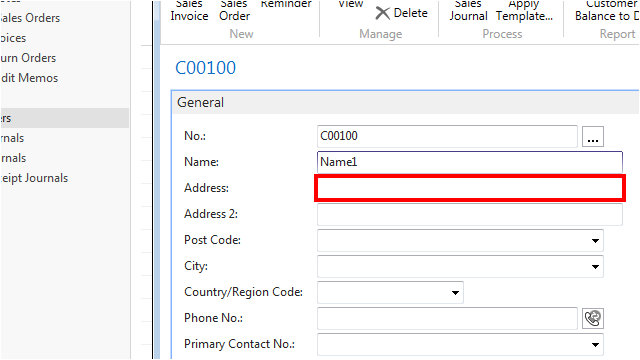Click the Name field containing Name1
Viewport: 640px width, 360px height.
(x=469, y=162)
